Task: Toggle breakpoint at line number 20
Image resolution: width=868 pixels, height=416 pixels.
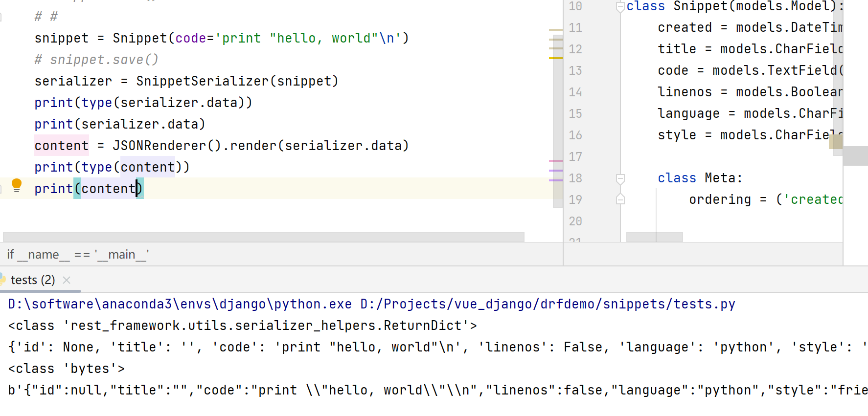Action: point(575,221)
